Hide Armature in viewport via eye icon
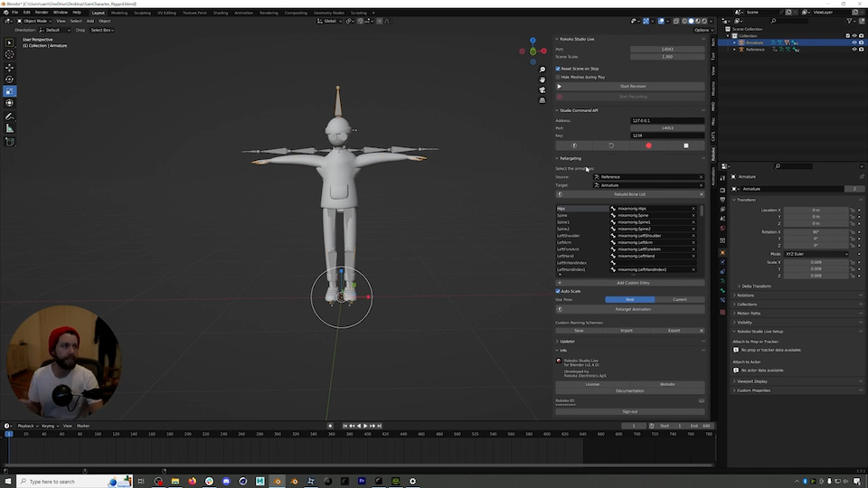This screenshot has height=488, width=868. tap(854, 42)
